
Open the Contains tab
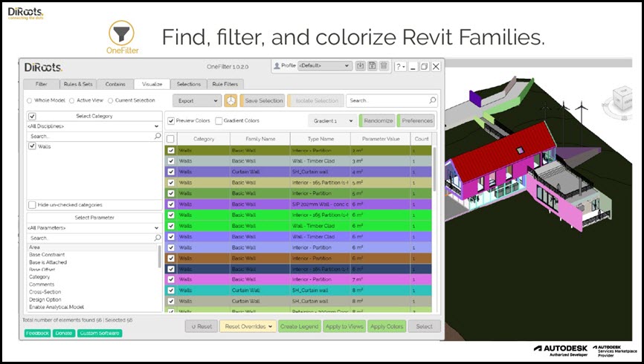pyautogui.click(x=115, y=84)
